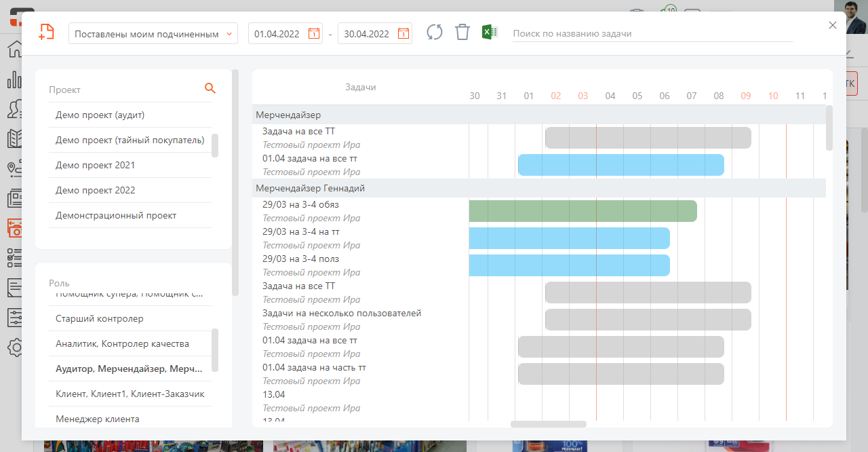Screen dimensions: 868x452
Task: Click the blue '01.04 задача на все тт' bar
Action: 620,165
